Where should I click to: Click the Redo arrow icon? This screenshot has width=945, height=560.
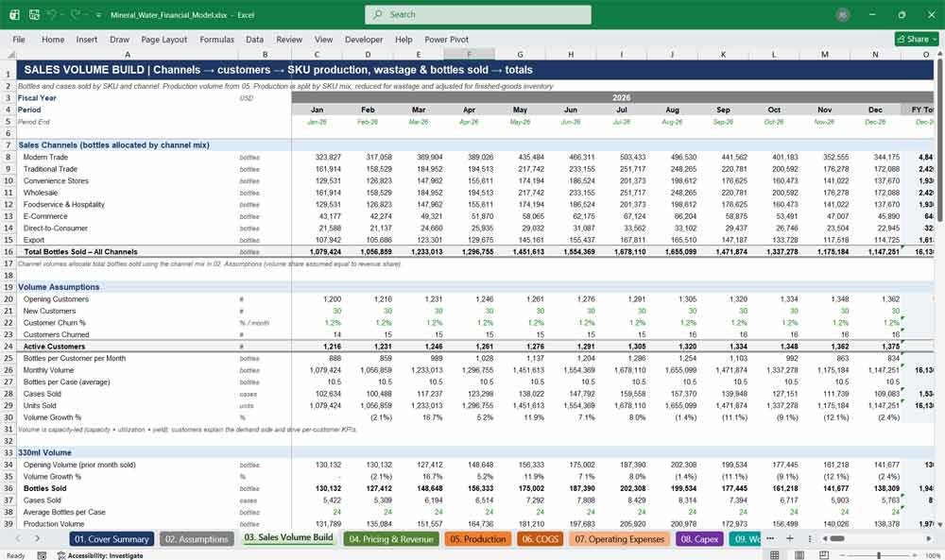[75, 14]
